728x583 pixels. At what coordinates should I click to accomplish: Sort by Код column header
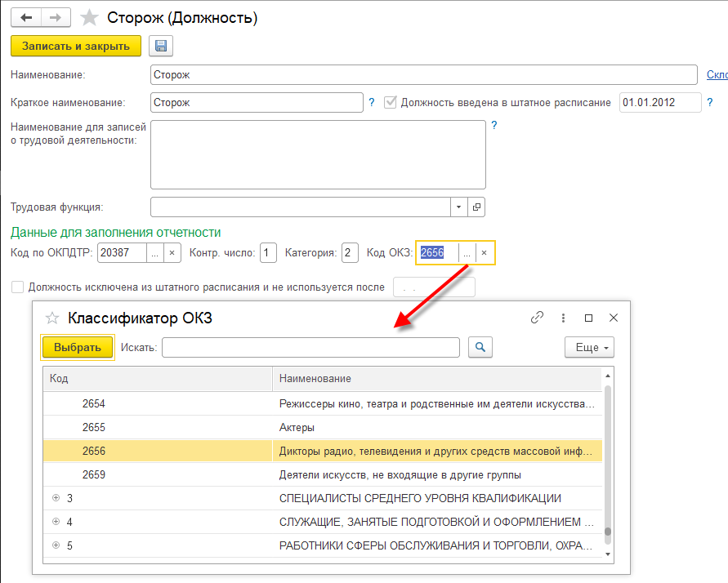click(x=158, y=379)
